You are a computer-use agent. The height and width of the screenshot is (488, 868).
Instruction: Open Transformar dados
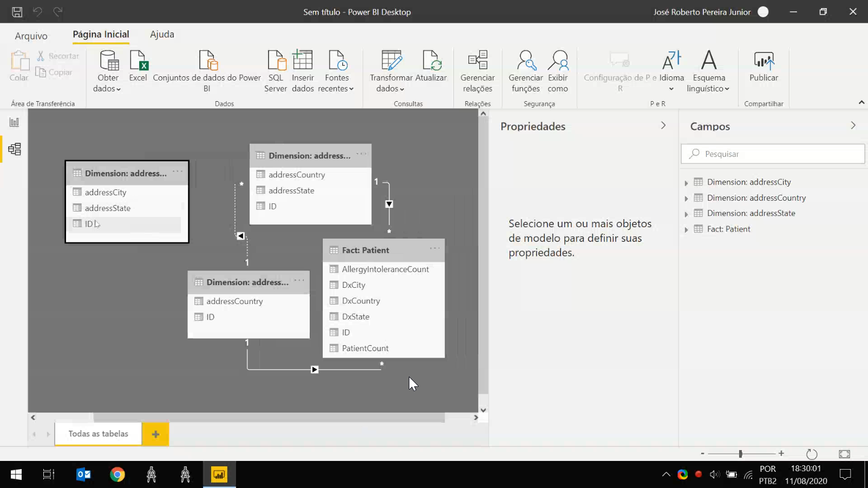[x=391, y=71]
